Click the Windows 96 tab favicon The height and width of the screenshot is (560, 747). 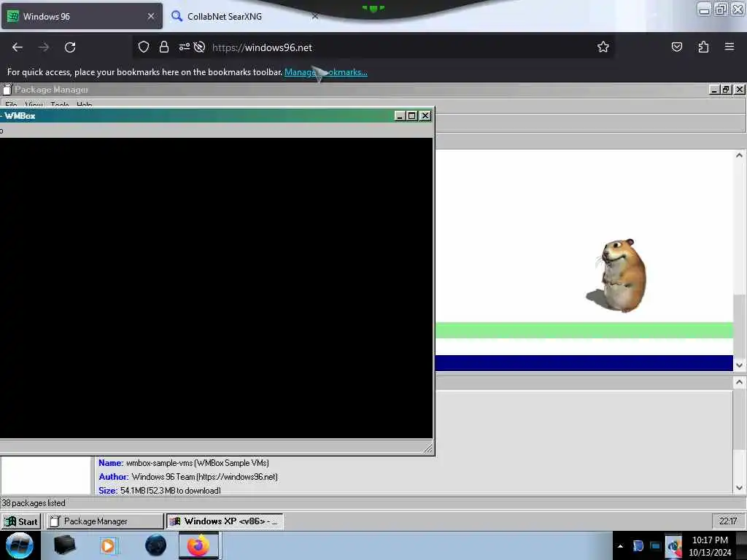point(13,16)
